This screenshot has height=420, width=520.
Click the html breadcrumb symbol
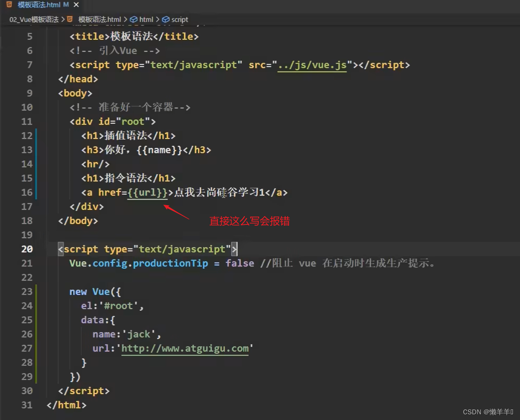tap(146, 20)
